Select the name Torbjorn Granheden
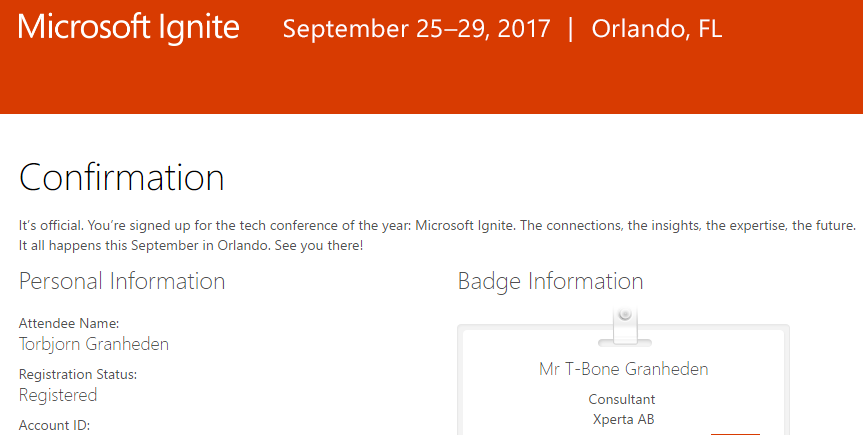The image size is (863, 435). pyautogui.click(x=94, y=344)
